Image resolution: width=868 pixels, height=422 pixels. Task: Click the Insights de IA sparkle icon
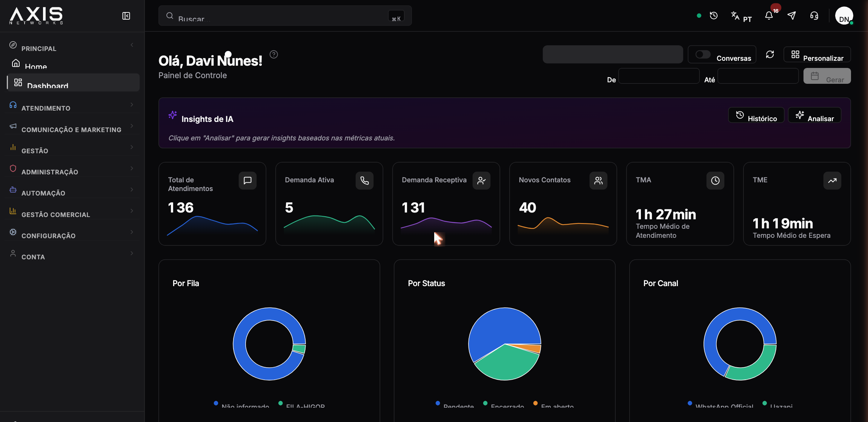(x=172, y=115)
